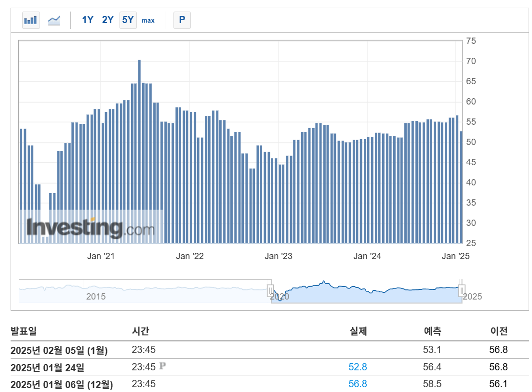Select the 1Y time range
532x392 pixels.
coord(88,20)
